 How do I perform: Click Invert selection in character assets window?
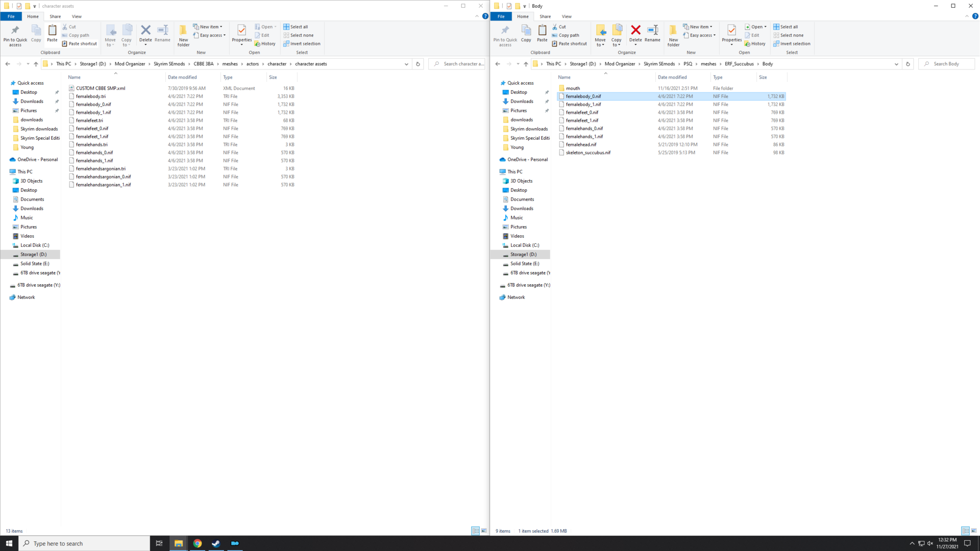[302, 43]
